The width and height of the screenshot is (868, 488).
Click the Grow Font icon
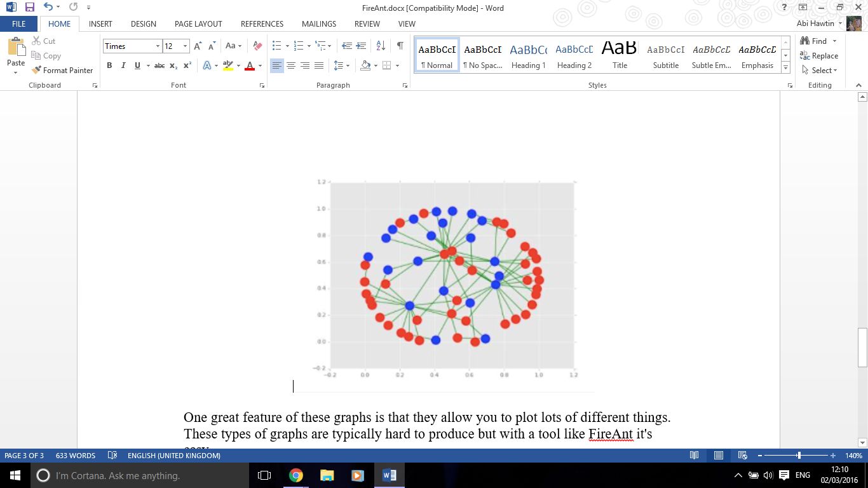[198, 46]
